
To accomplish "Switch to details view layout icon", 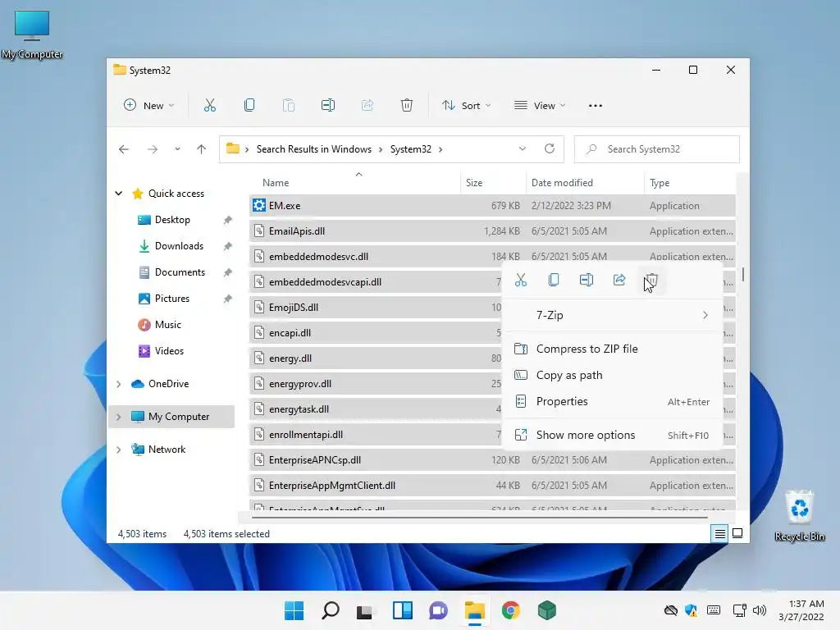I will (x=719, y=533).
